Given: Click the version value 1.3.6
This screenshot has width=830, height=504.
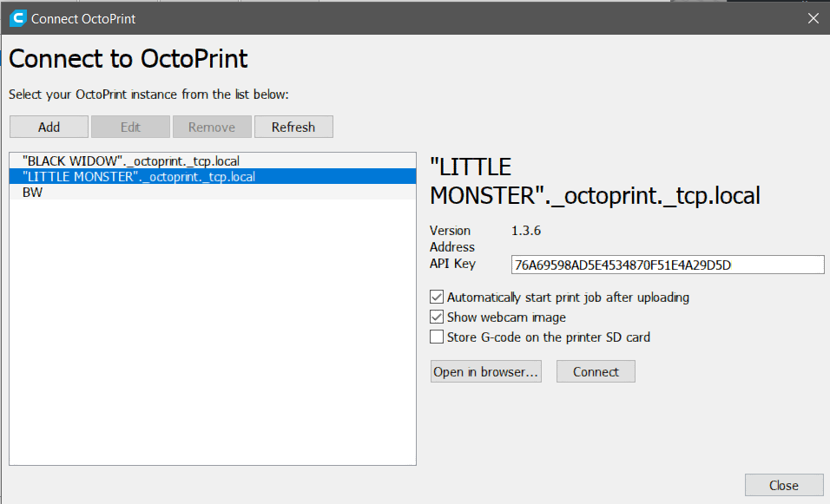Looking at the screenshot, I should pyautogui.click(x=525, y=231).
